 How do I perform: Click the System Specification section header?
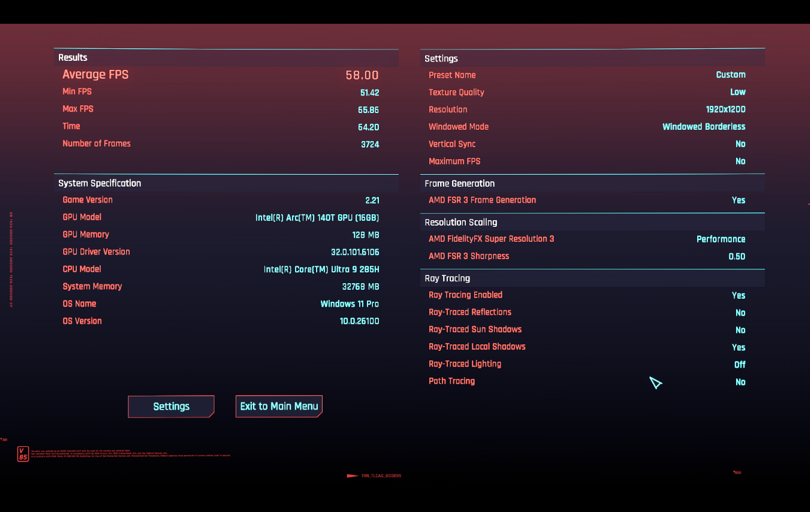click(99, 184)
